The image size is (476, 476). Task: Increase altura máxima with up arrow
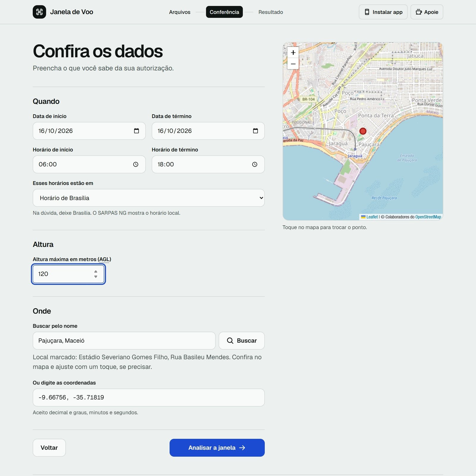coord(96,272)
